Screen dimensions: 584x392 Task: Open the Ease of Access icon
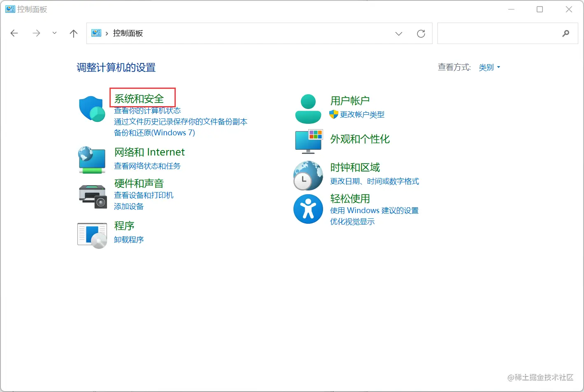(308, 209)
